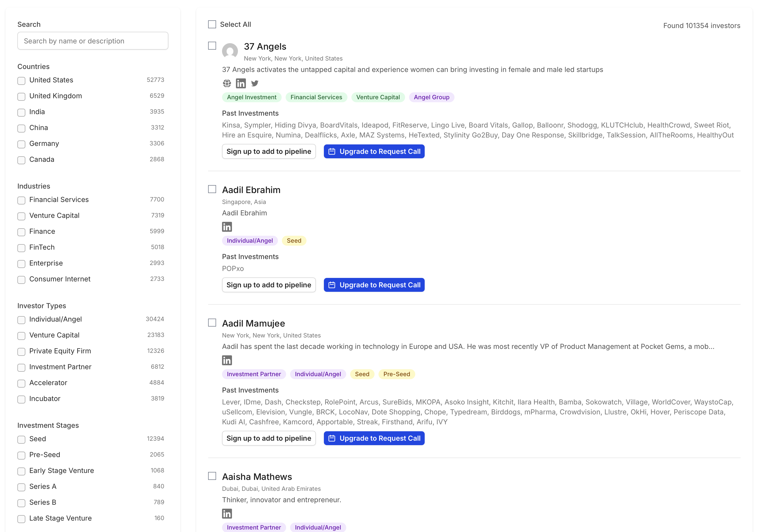Open Aaisha Mathews' LinkedIn icon
This screenshot has height=532, width=757.
point(227,514)
